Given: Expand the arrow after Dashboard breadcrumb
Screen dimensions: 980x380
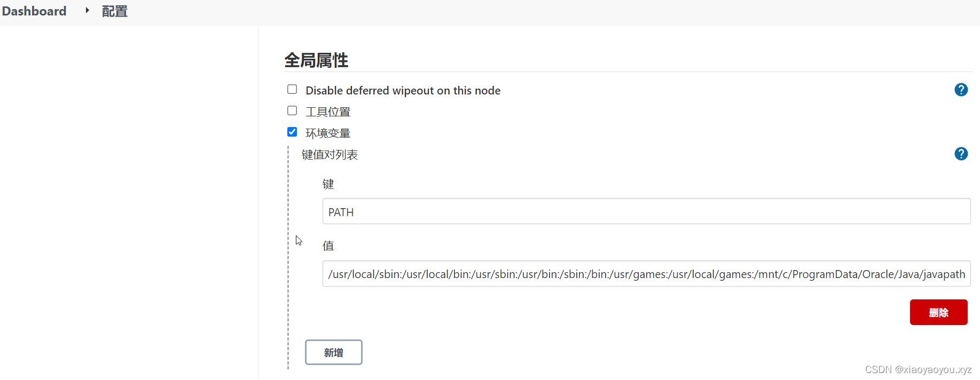Looking at the screenshot, I should point(87,11).
